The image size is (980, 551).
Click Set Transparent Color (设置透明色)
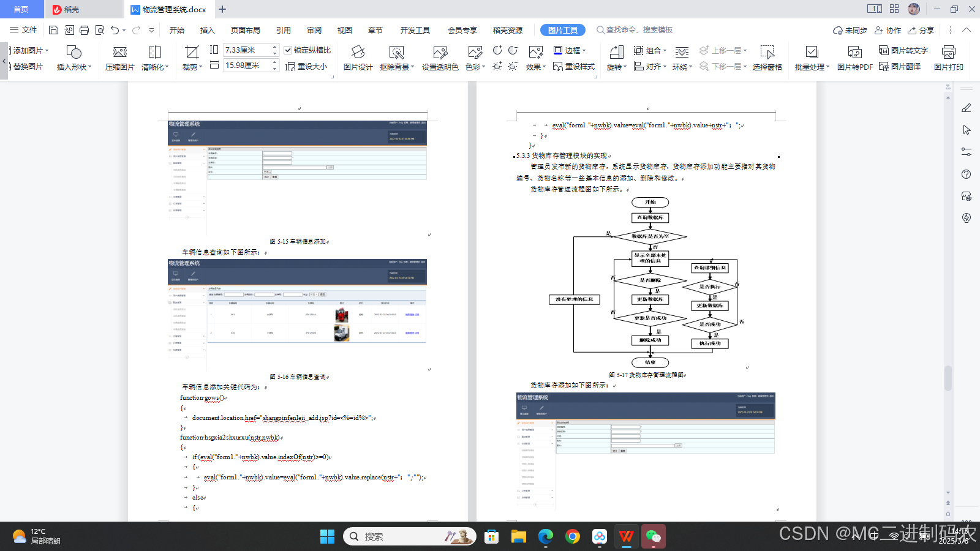[440, 58]
